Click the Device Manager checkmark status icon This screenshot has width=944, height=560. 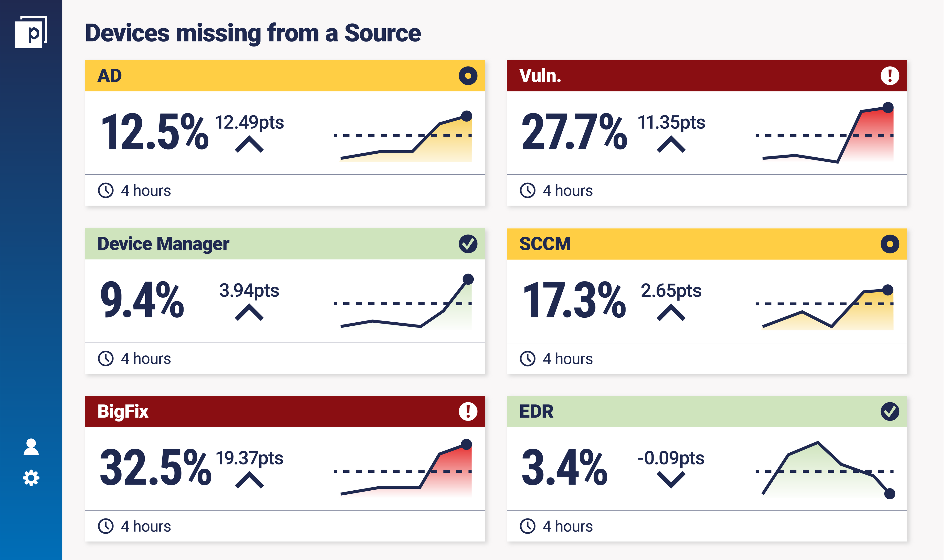[468, 244]
